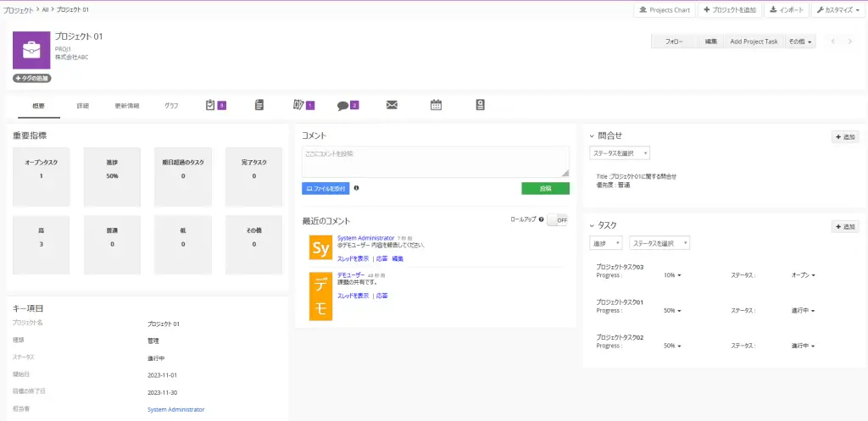Switch to the グラフ tab
This screenshot has height=421, width=868.
coord(171,106)
